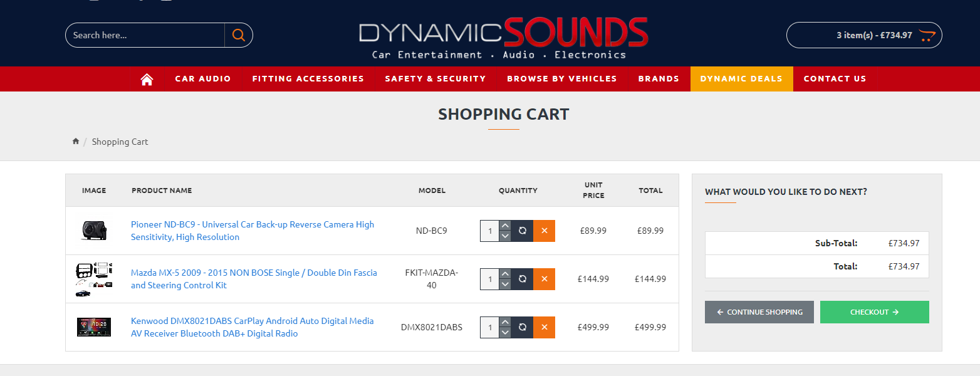
Task: Remove Pioneer ND-BC9 from cart
Action: click(x=544, y=231)
